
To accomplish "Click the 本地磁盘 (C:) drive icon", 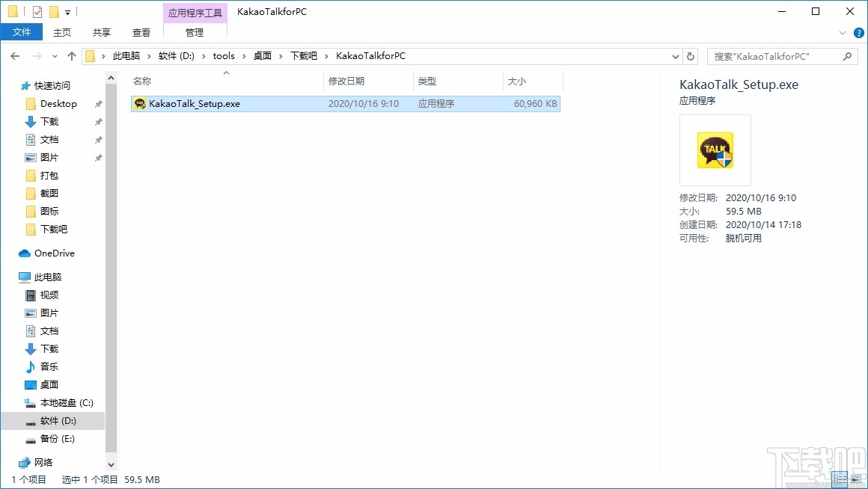I will (x=31, y=403).
